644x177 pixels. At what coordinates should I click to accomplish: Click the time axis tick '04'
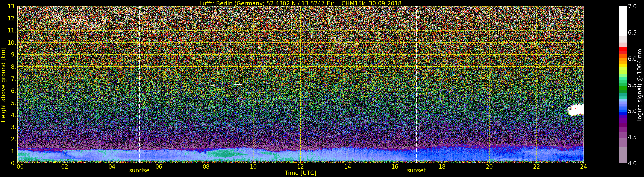click(x=112, y=166)
